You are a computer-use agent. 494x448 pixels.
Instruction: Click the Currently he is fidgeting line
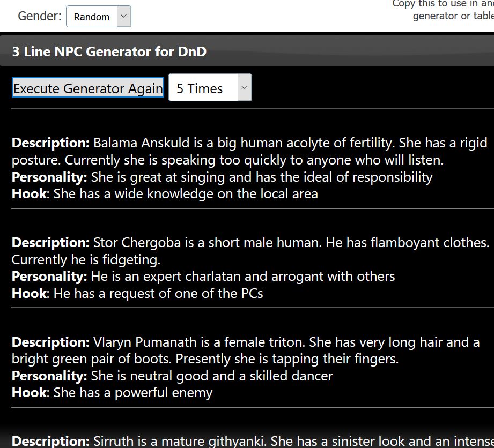[x=86, y=260]
